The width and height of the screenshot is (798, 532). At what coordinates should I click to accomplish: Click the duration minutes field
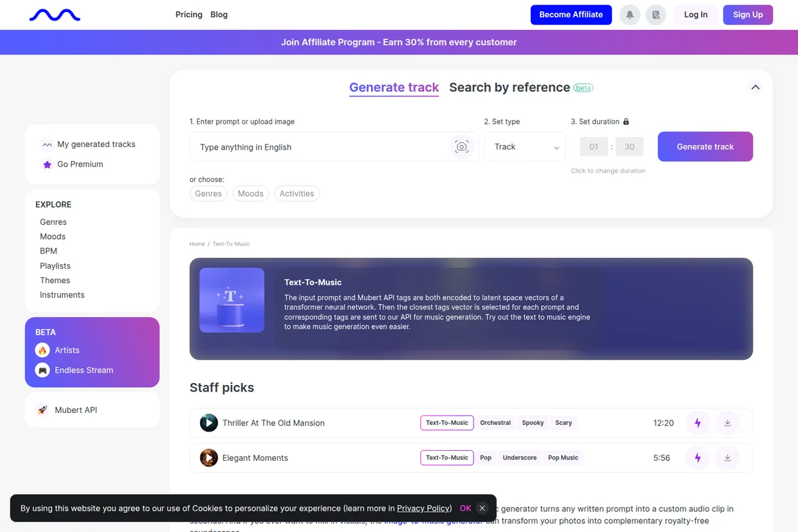593,146
